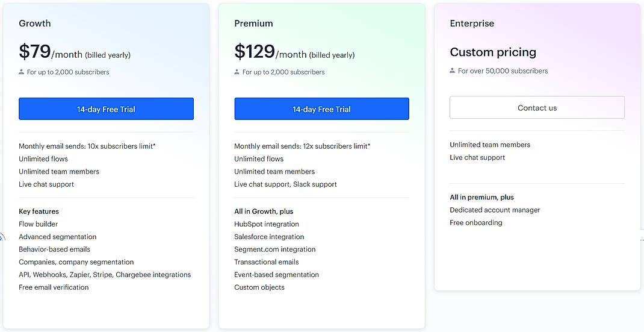
Task: Select the Growth plan title
Action: (x=35, y=23)
